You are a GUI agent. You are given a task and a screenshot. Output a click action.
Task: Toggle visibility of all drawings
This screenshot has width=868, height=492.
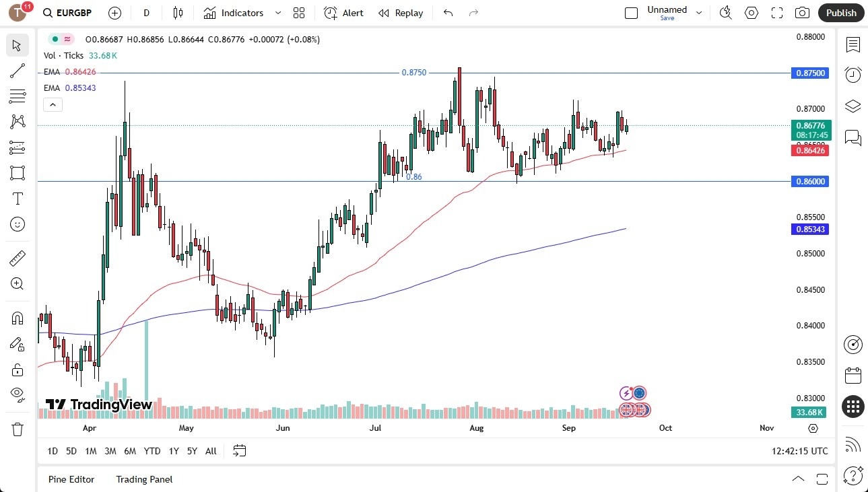(x=17, y=394)
